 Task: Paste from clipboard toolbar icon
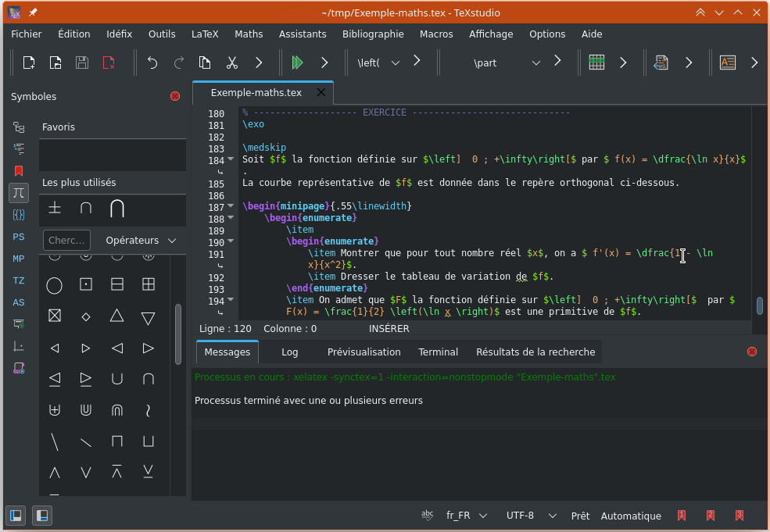tap(205, 62)
